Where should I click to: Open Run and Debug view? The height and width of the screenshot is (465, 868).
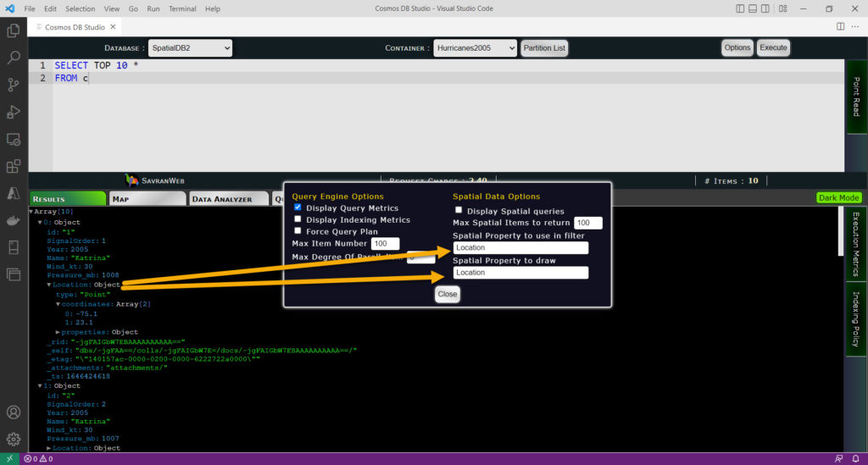(x=14, y=112)
